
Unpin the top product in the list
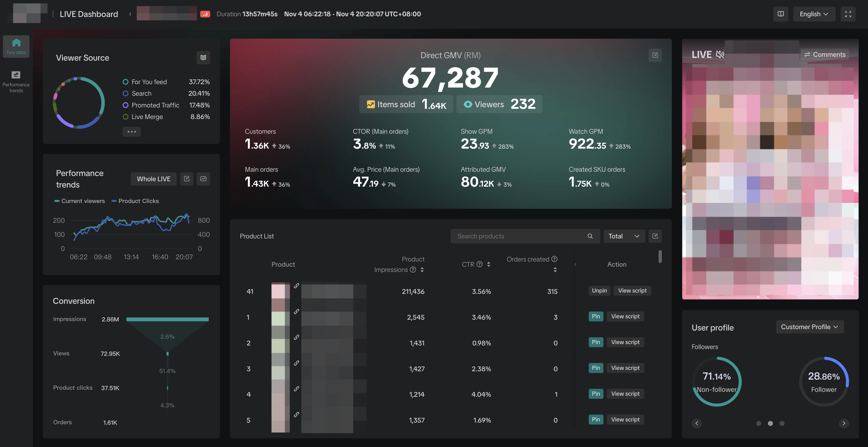click(599, 290)
